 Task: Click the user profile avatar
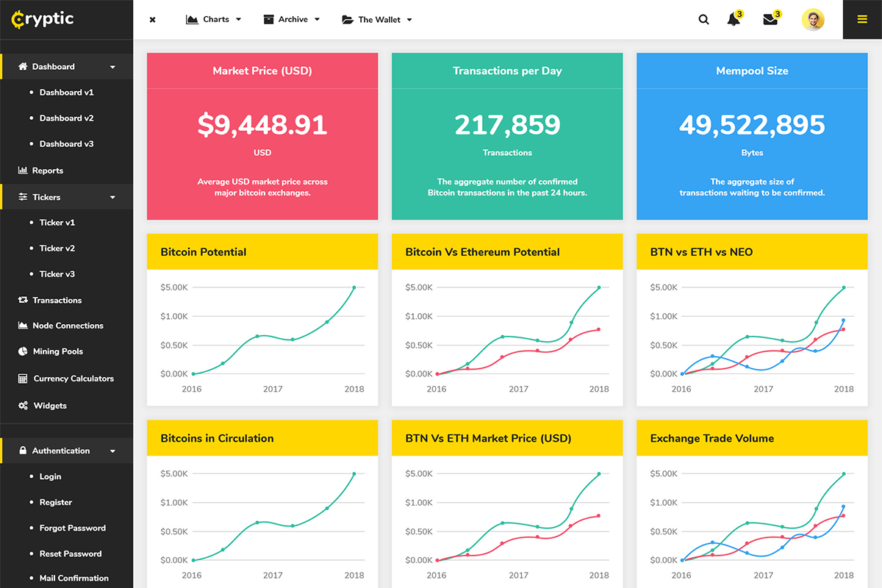point(813,20)
